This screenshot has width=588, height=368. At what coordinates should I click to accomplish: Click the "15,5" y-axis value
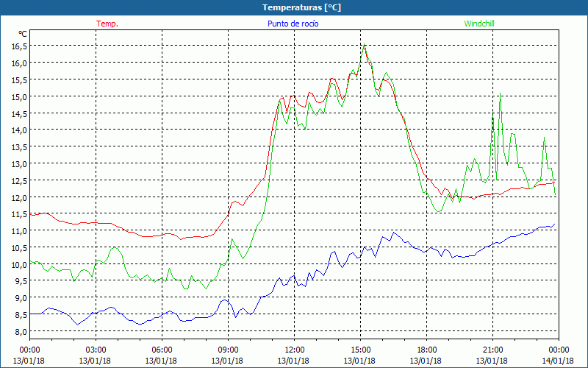point(20,80)
